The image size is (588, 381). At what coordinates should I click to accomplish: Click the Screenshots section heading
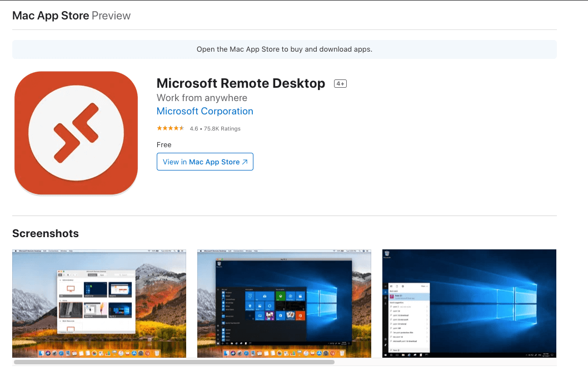46,233
